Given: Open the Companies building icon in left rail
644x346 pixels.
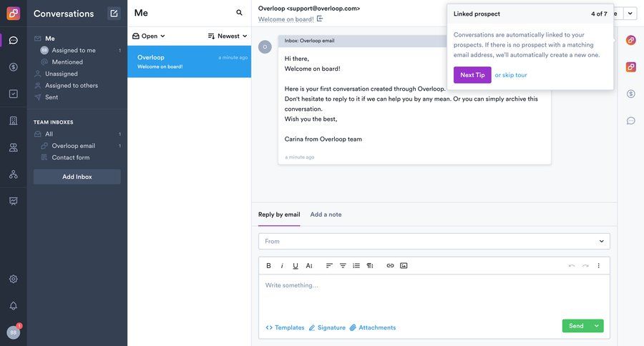Looking at the screenshot, I should click(13, 121).
